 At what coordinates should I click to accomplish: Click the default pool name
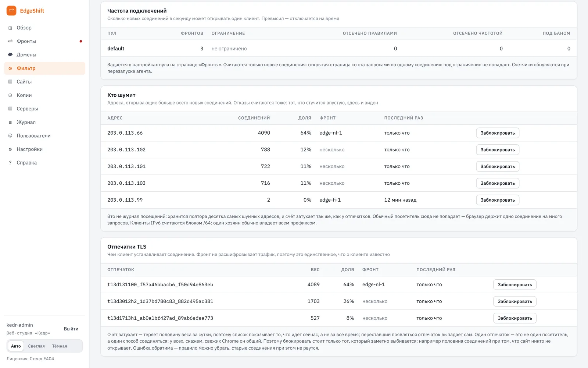pos(116,49)
